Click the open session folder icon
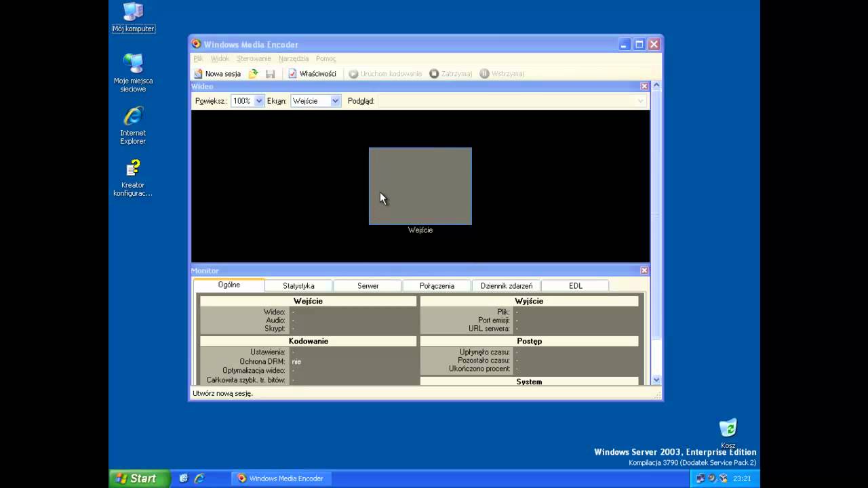Image resolution: width=868 pixels, height=488 pixels. point(254,74)
